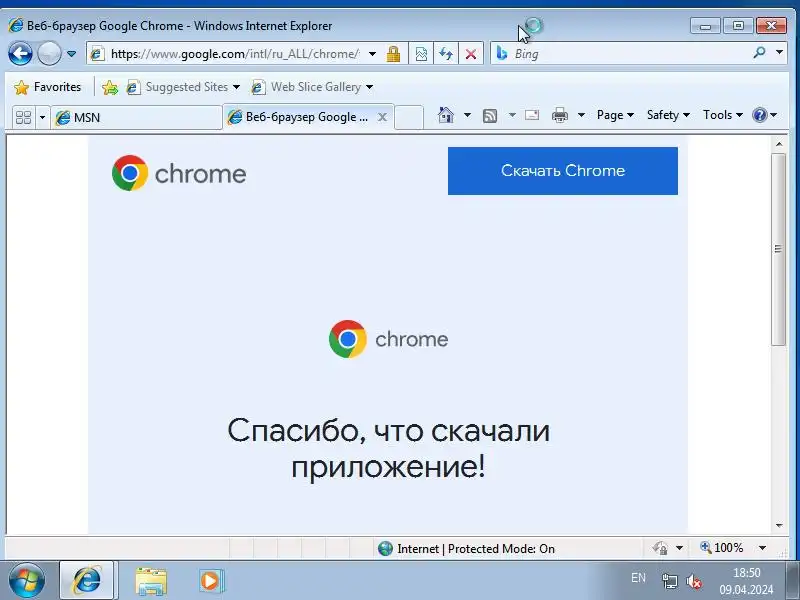The height and width of the screenshot is (600, 800).
Task: Click the Stop loading red X
Action: 471,54
